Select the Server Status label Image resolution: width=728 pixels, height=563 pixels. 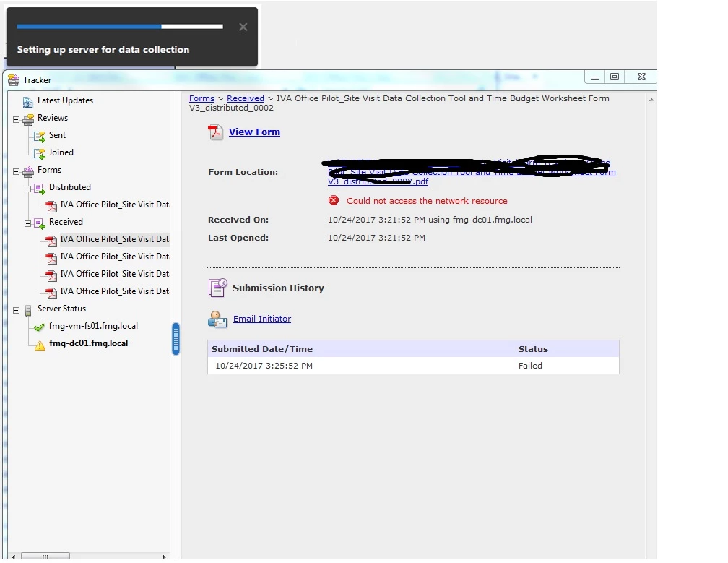61,309
